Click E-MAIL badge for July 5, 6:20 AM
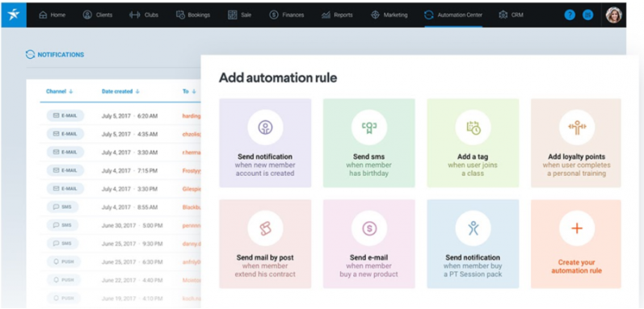 click(x=65, y=116)
